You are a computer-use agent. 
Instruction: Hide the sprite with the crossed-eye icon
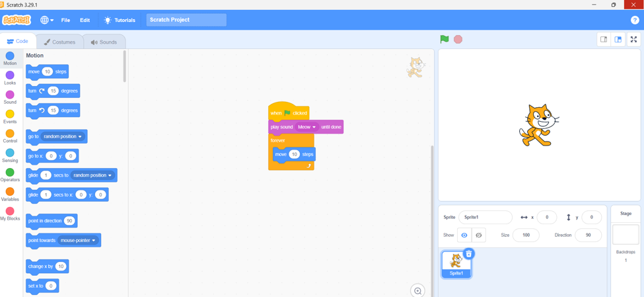478,235
